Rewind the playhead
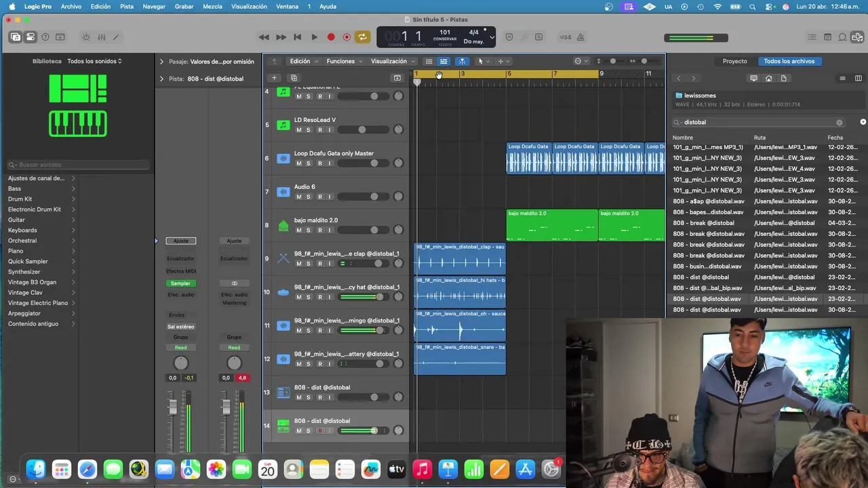Viewport: 868px width, 488px height. (264, 37)
